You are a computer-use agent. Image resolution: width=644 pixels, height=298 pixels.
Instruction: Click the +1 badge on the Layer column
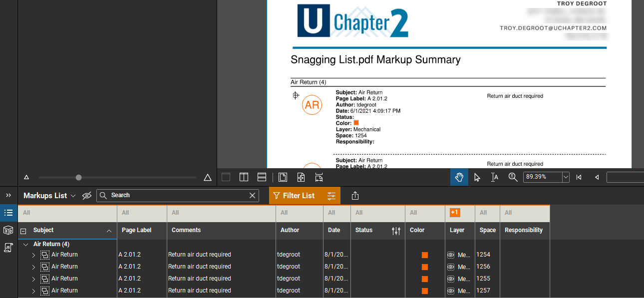coord(454,212)
